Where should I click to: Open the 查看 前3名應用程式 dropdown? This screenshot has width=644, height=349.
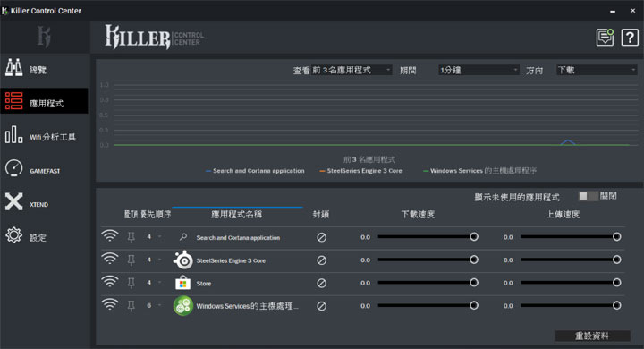tap(352, 71)
